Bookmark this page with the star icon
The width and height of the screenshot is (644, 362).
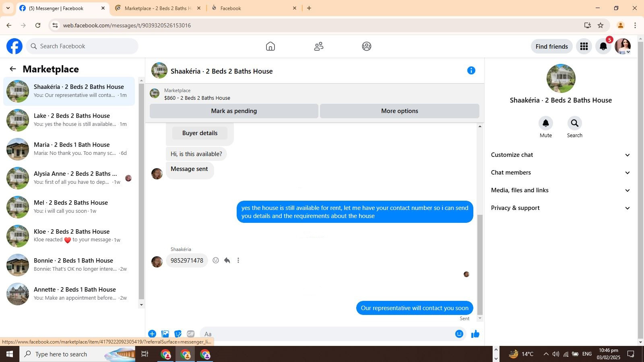601,25
